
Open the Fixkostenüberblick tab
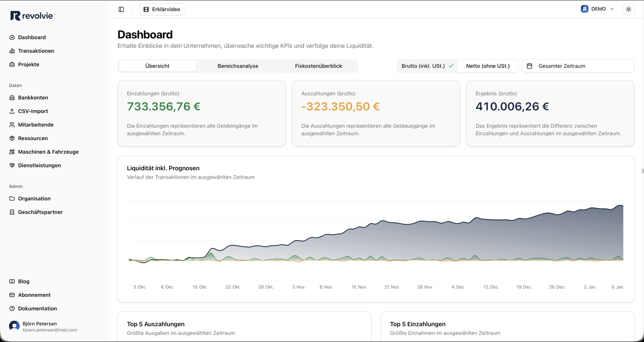tap(318, 66)
